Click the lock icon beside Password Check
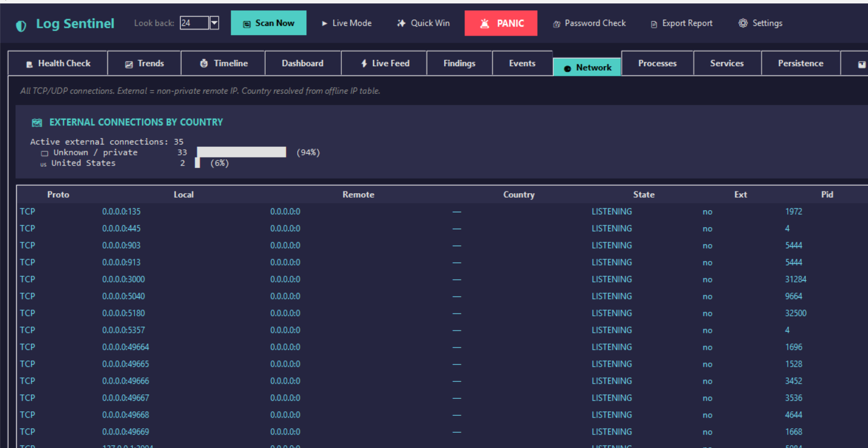The height and width of the screenshot is (448, 868). pos(557,24)
